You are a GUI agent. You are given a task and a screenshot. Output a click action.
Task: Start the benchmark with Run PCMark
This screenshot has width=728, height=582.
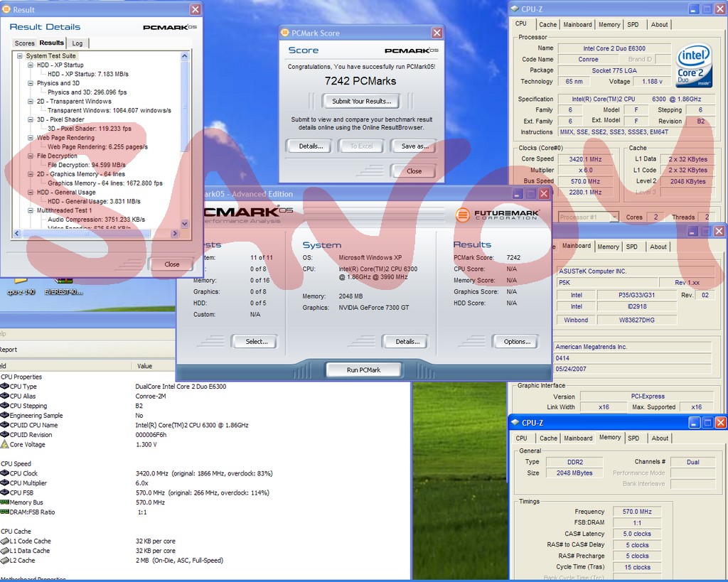pos(363,370)
